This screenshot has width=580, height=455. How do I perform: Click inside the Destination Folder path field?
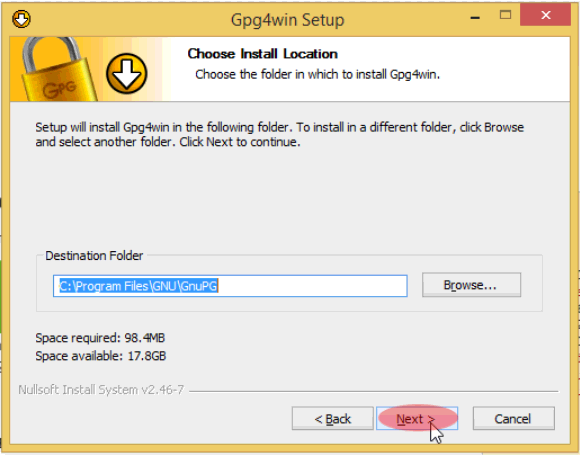[x=230, y=286]
